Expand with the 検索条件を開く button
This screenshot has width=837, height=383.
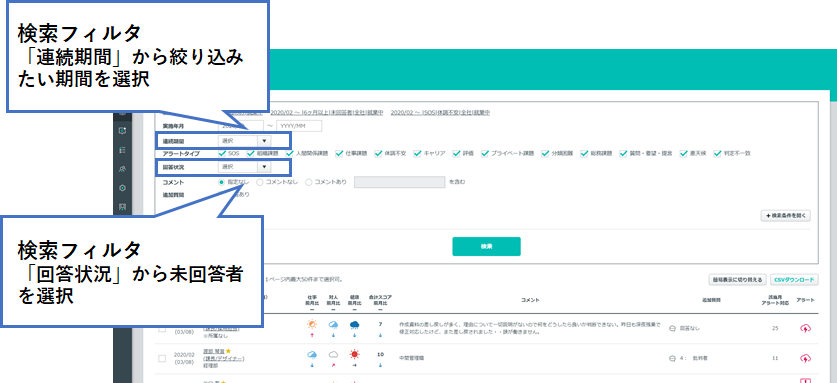786,216
